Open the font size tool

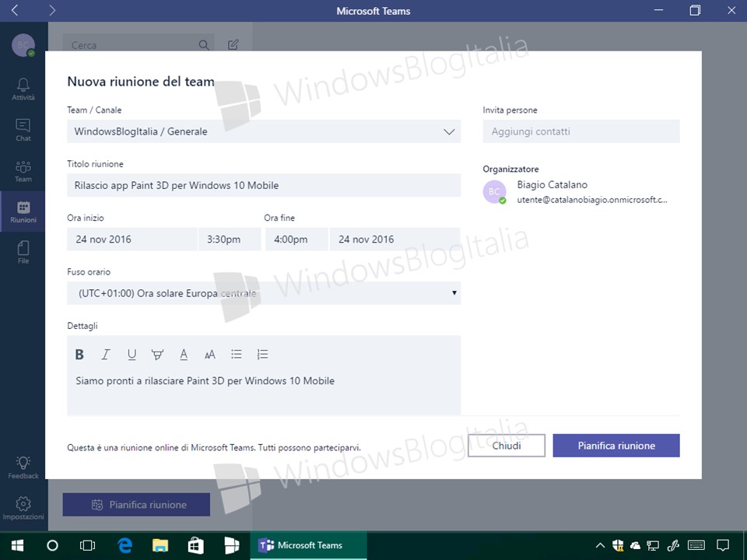(209, 355)
